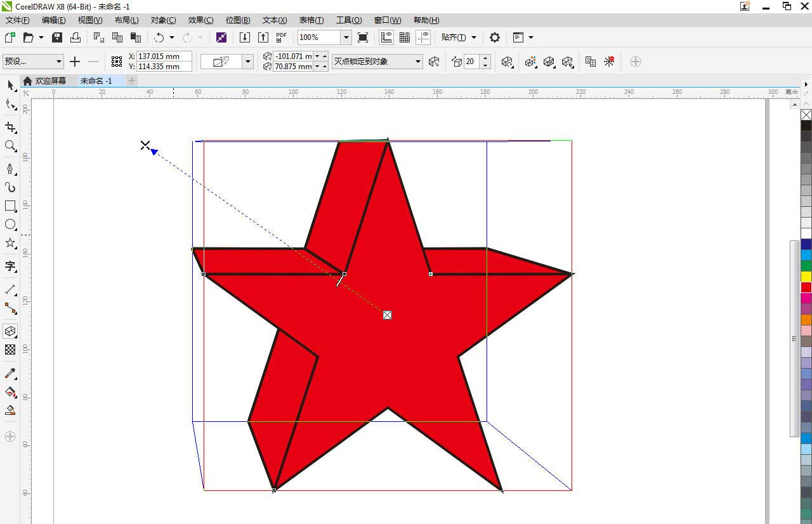Toggle the show grid button

tap(404, 37)
